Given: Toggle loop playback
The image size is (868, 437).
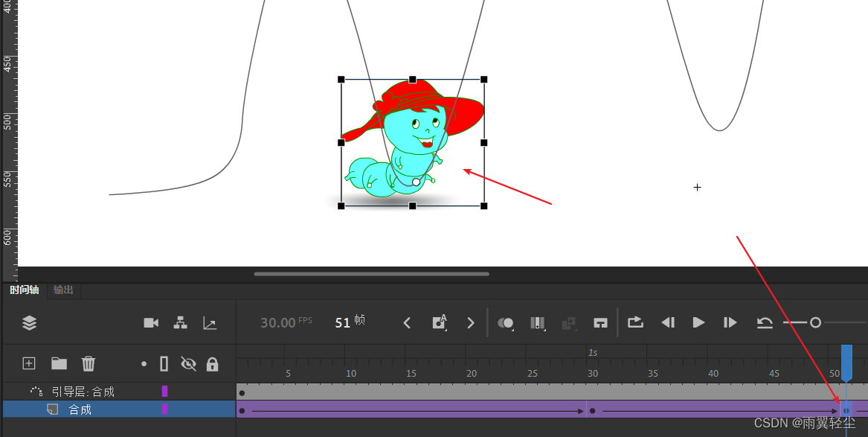Looking at the screenshot, I should click(x=635, y=322).
